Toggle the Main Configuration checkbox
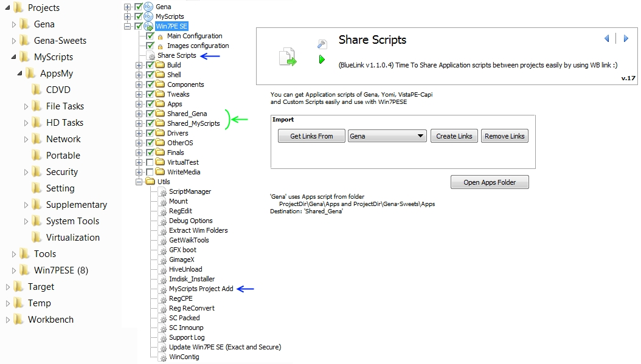 150,36
